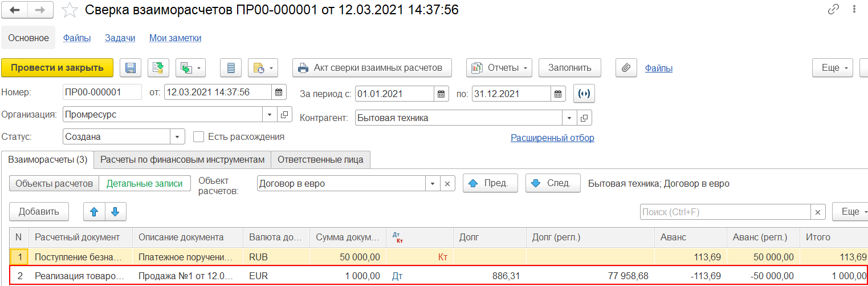Open calendar picker for document date
This screenshot has height=286, width=868.
(279, 92)
